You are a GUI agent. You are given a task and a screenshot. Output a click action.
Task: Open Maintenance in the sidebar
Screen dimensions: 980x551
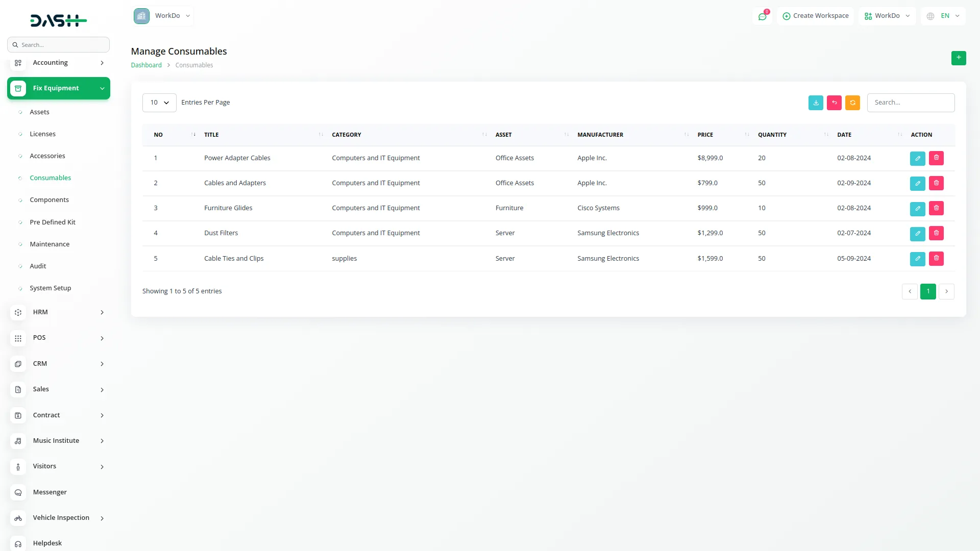(50, 244)
